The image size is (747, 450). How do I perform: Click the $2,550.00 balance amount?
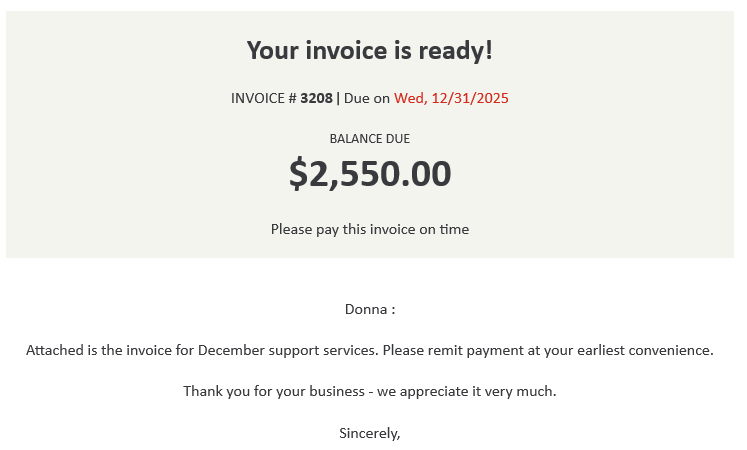pos(370,174)
